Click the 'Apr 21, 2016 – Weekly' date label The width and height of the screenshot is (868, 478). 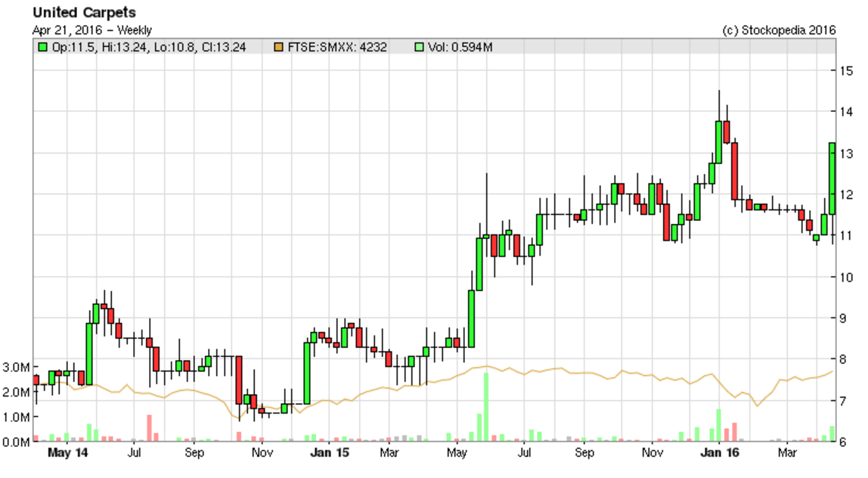[x=92, y=30]
